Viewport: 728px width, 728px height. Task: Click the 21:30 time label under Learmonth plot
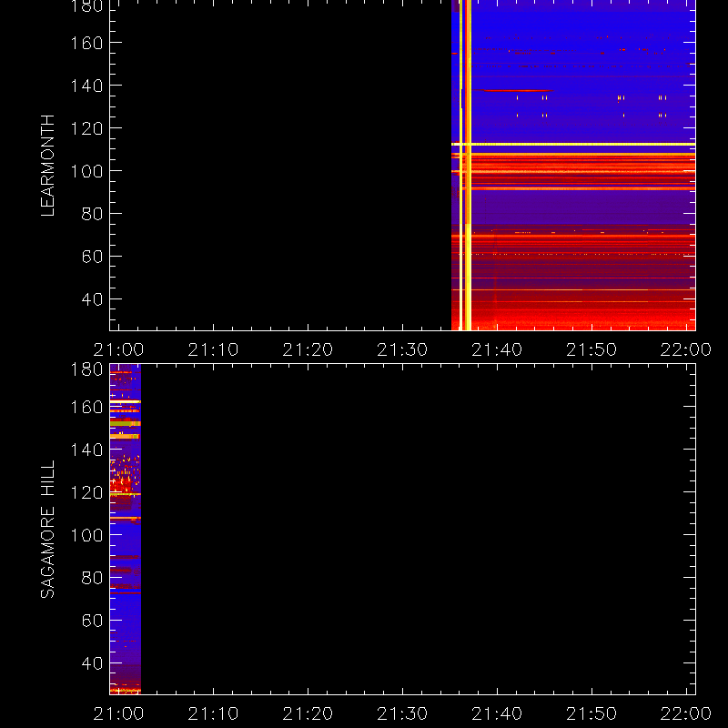402,349
